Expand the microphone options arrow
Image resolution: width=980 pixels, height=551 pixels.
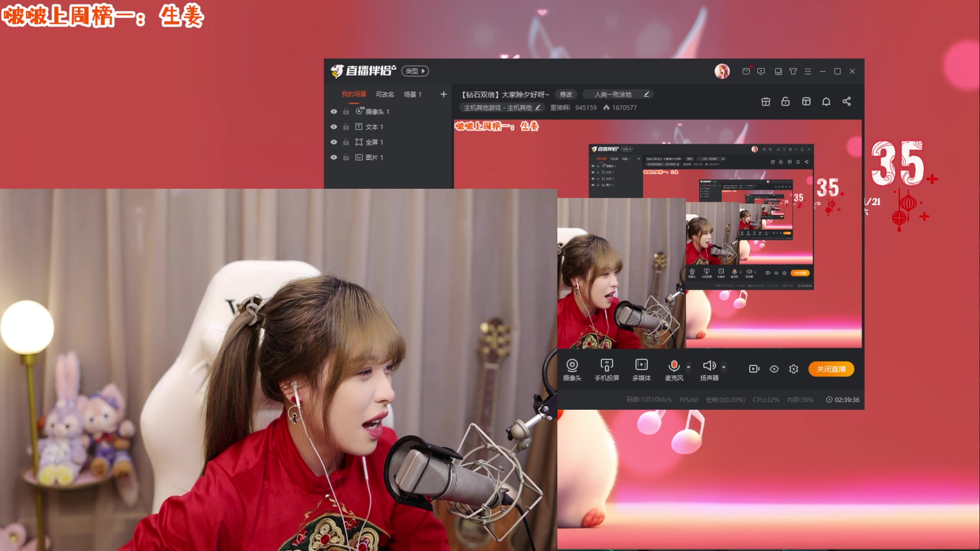[689, 367]
